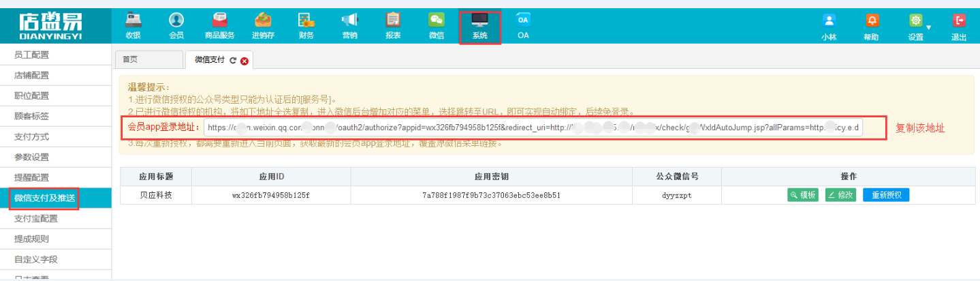Click the 应用ID column header
This screenshot has height=281, width=980.
click(x=272, y=176)
